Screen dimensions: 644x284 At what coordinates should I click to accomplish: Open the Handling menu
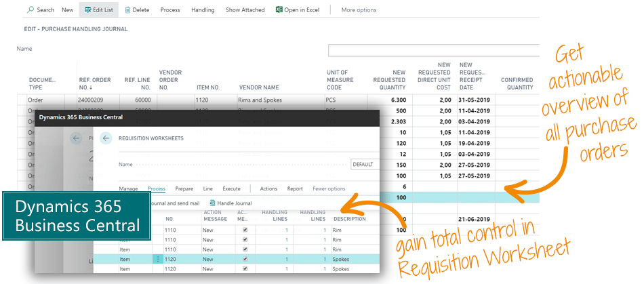[x=203, y=10]
